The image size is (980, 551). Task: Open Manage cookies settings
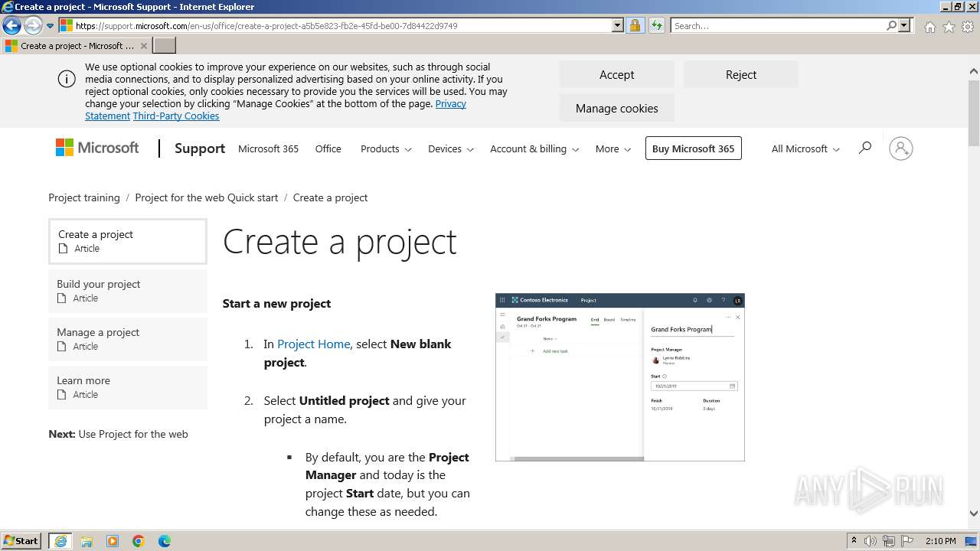(616, 108)
